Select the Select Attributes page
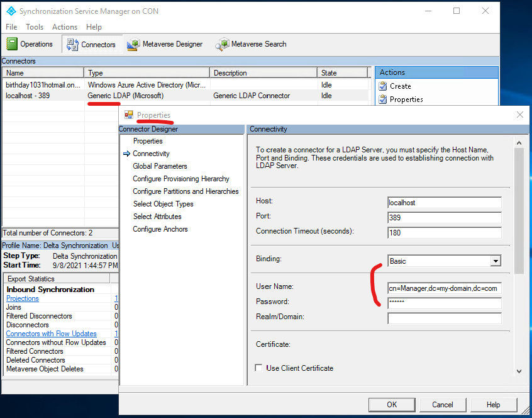The height and width of the screenshot is (418, 532). pos(157,217)
